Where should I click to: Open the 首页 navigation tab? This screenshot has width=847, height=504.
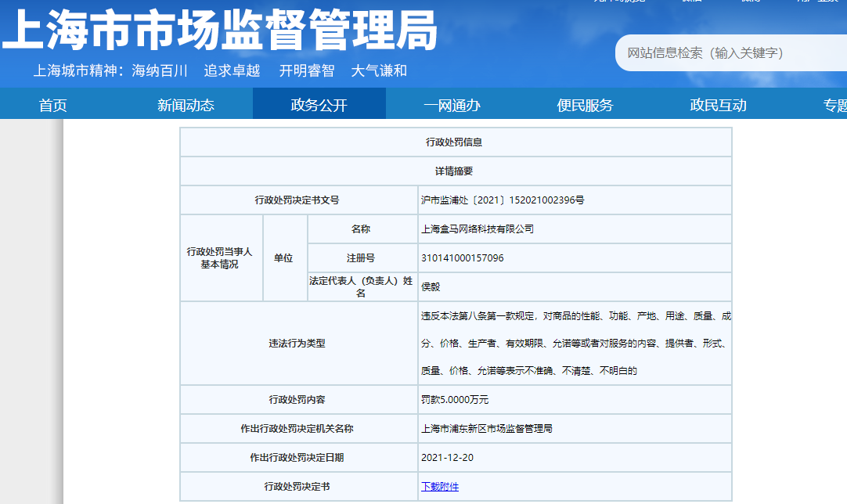click(x=53, y=105)
